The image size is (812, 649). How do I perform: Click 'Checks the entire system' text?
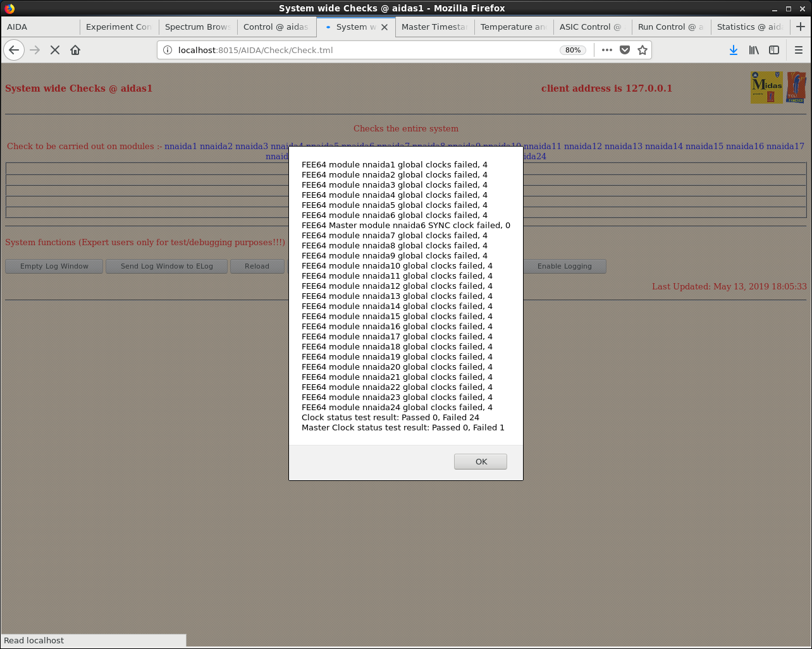tap(406, 128)
